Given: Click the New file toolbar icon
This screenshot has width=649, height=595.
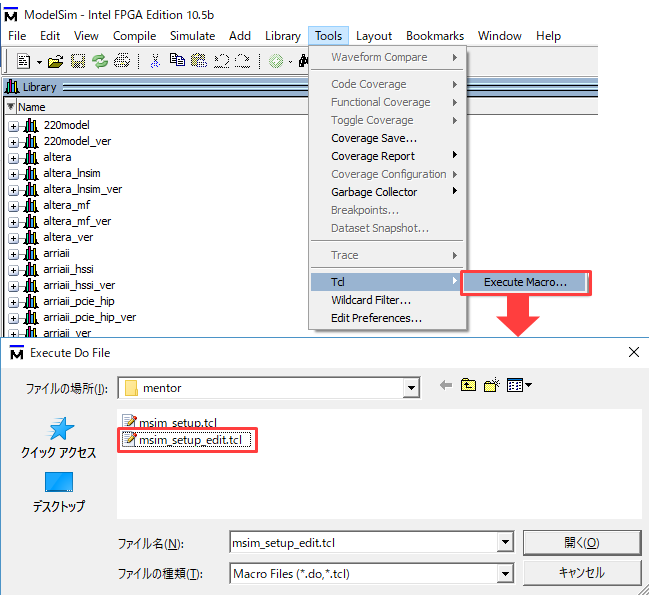Looking at the screenshot, I should (x=24, y=62).
